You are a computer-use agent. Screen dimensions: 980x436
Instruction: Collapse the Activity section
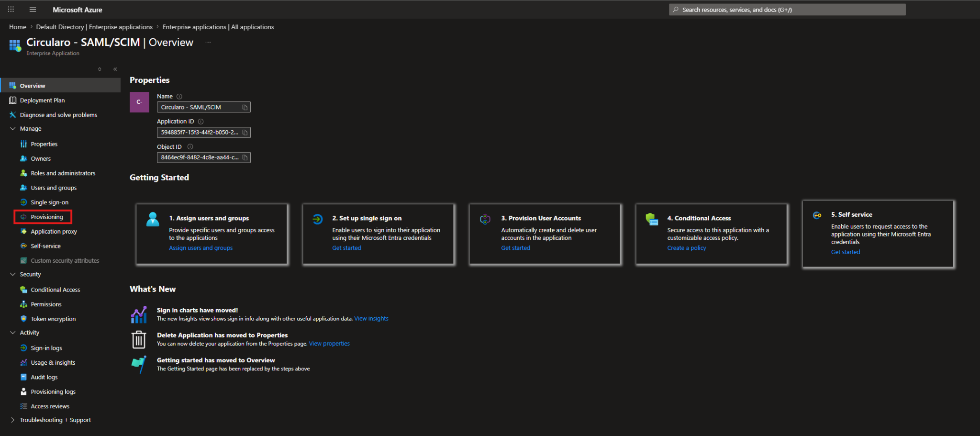(12, 333)
